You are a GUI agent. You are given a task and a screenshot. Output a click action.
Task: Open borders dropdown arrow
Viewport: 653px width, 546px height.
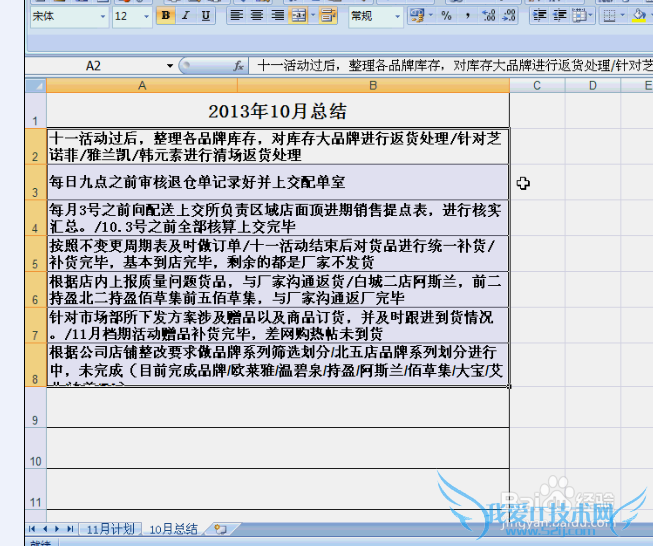[x=623, y=16]
